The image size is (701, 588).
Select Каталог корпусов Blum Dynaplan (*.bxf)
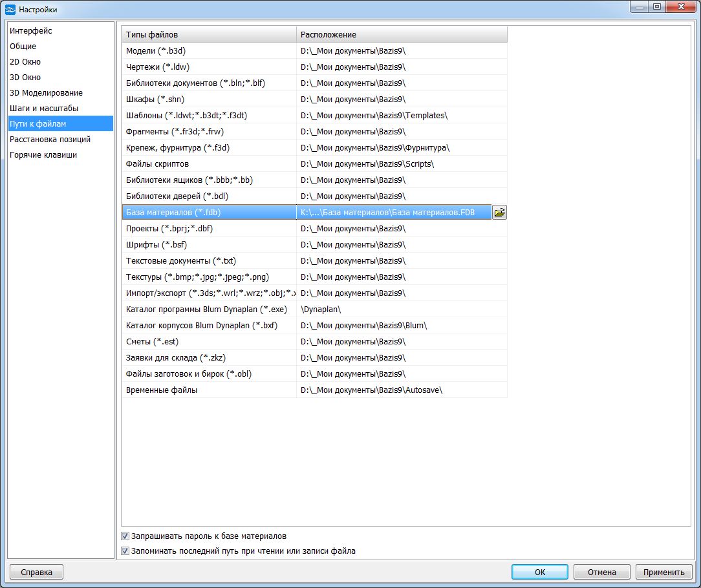[x=314, y=325]
